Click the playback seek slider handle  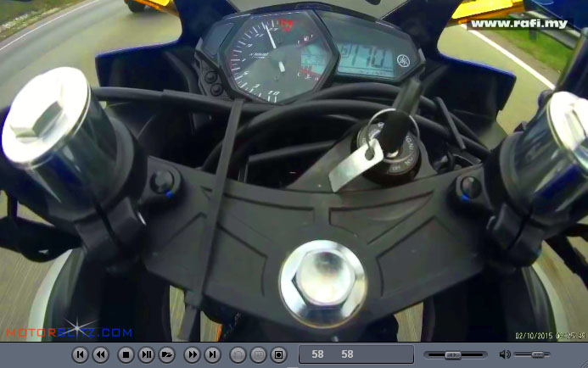pyautogui.click(x=453, y=354)
